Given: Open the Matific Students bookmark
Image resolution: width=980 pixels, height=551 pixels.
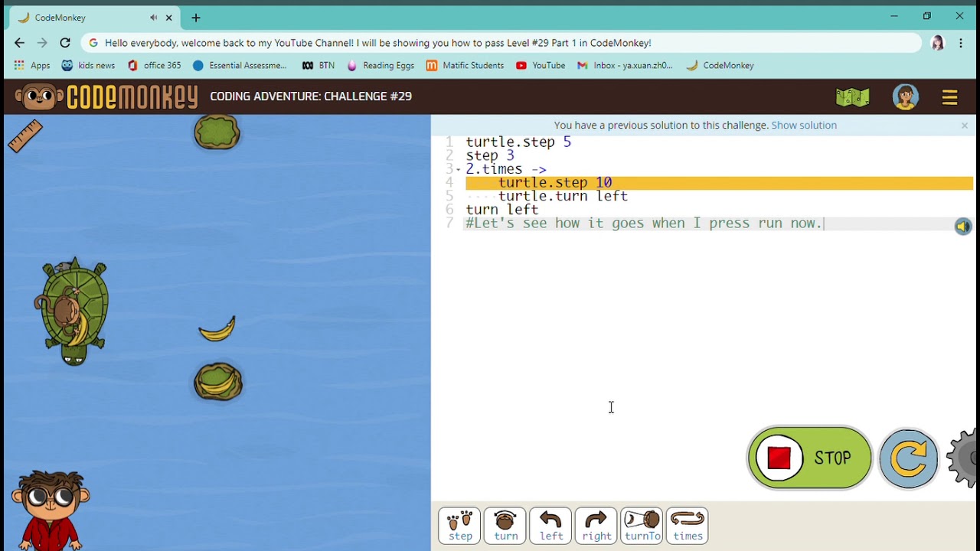Looking at the screenshot, I should tap(465, 66).
